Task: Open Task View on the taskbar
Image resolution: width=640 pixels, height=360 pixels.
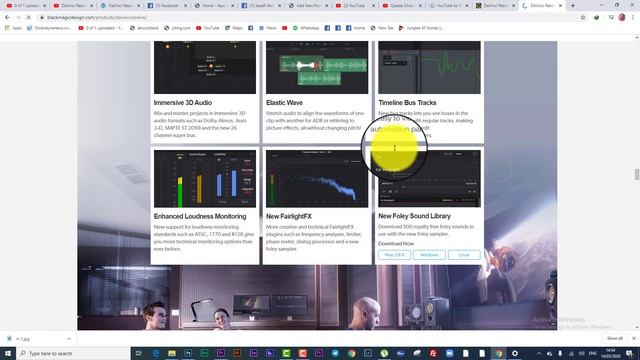Action: click(x=139, y=353)
